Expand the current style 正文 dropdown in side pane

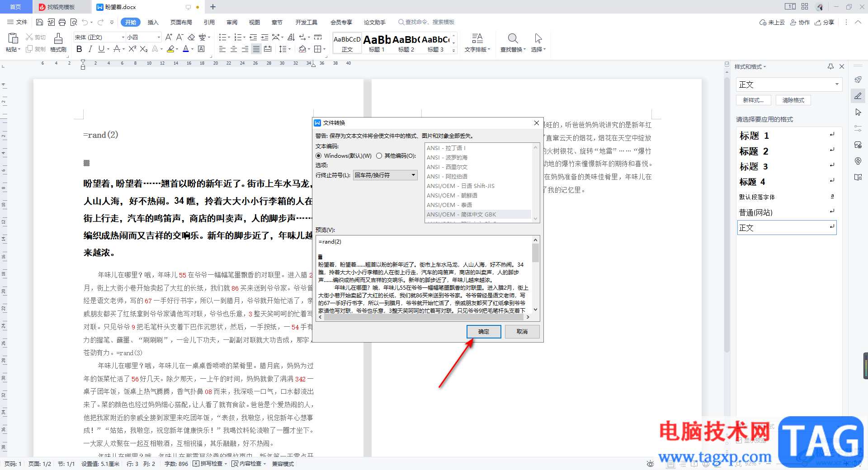tap(836, 85)
